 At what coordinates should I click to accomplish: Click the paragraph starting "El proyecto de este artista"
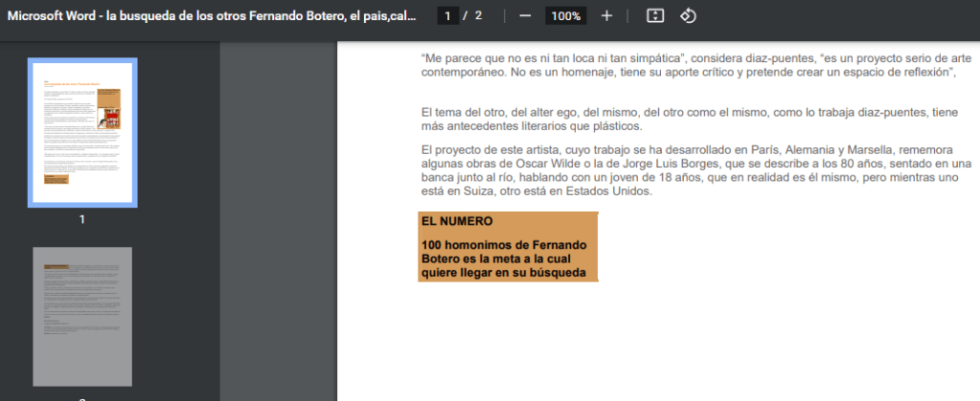coord(686,170)
